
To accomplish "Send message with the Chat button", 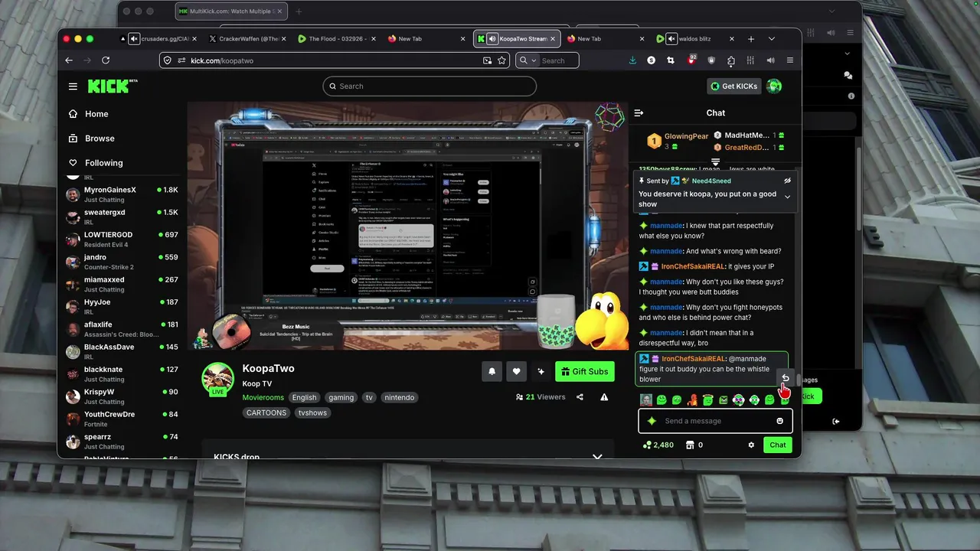I will click(778, 445).
